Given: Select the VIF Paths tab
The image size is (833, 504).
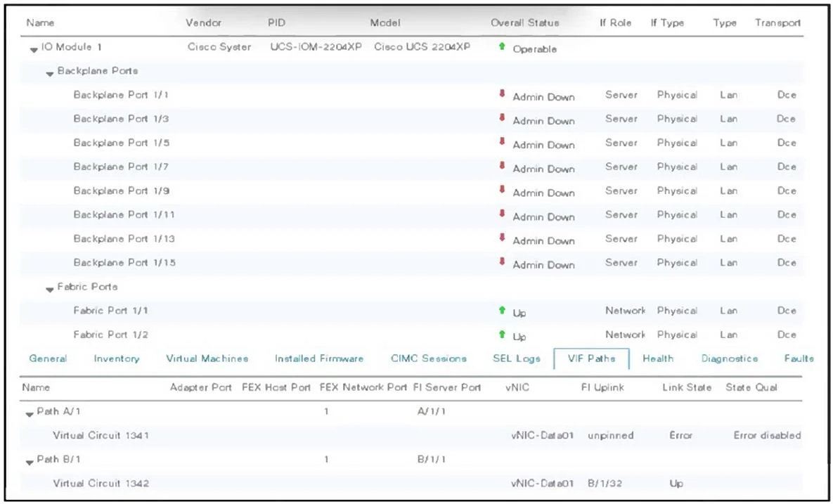Looking at the screenshot, I should click(x=591, y=358).
